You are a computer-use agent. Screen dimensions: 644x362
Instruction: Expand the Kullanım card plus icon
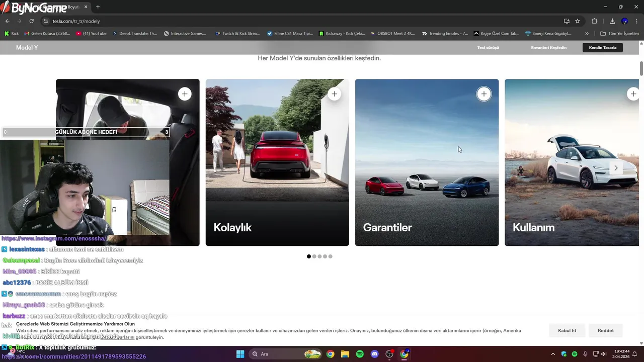633,94
